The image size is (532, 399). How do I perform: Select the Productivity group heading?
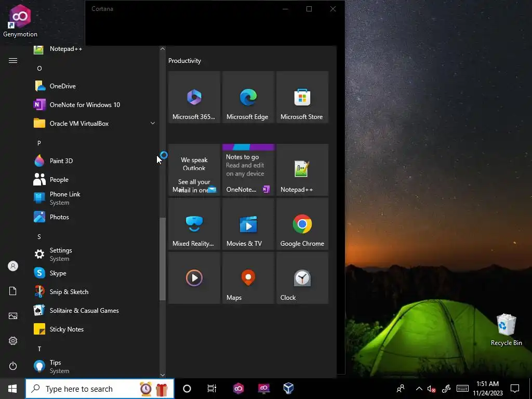[x=184, y=61]
